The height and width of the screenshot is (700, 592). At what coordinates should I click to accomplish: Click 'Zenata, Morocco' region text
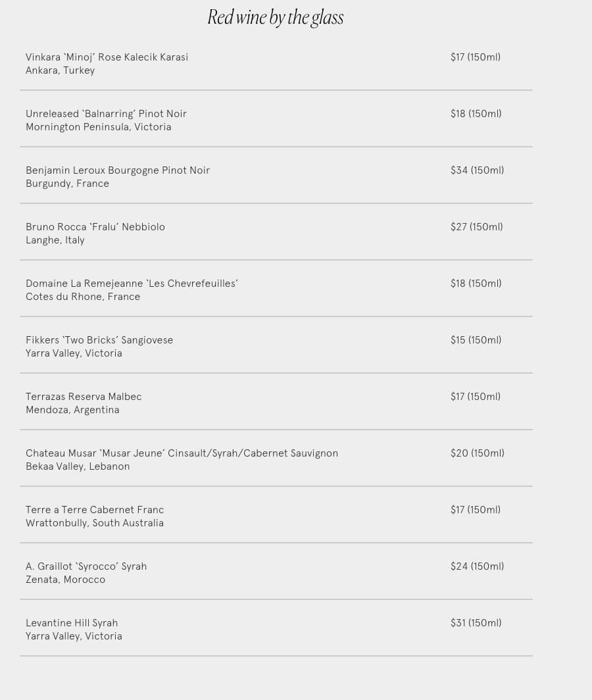coord(65,580)
